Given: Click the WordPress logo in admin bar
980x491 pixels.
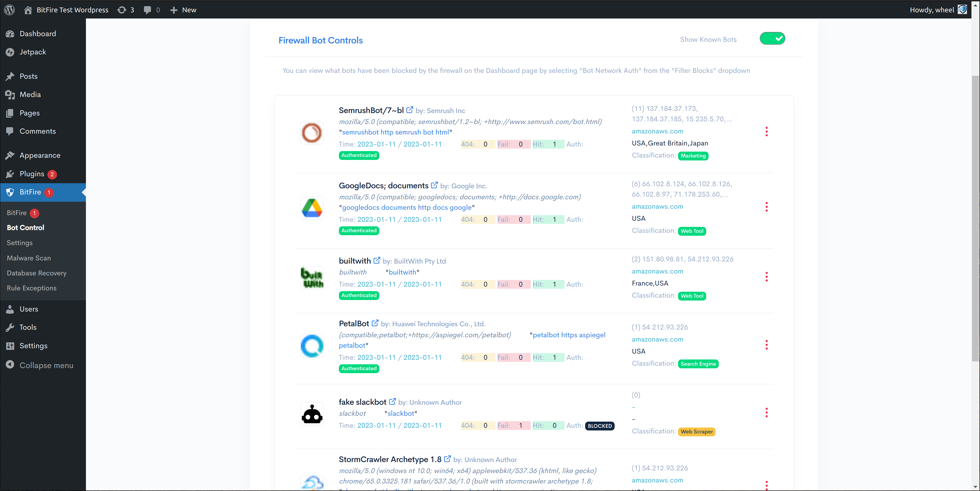Looking at the screenshot, I should (10, 10).
